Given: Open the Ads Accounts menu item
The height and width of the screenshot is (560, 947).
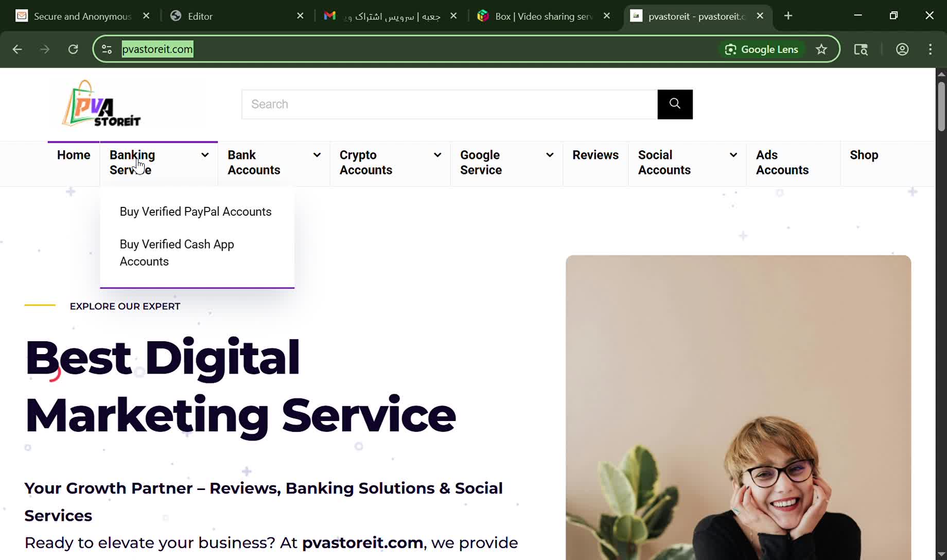Looking at the screenshot, I should pos(782,163).
